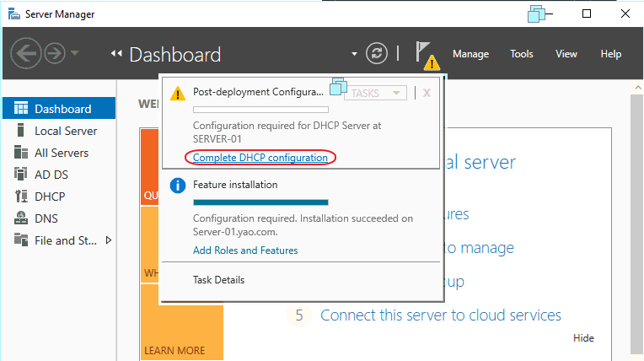Open the Manage menu

pos(470,54)
